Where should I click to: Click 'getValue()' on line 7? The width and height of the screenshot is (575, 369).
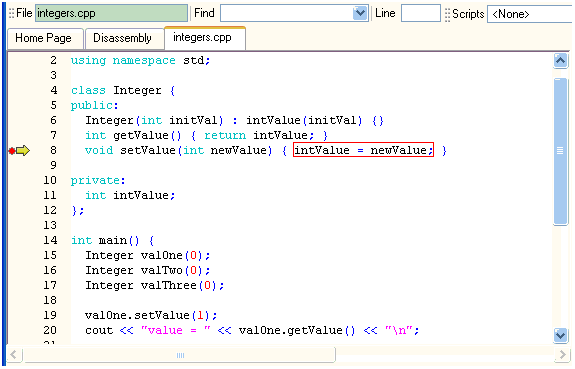(147, 135)
